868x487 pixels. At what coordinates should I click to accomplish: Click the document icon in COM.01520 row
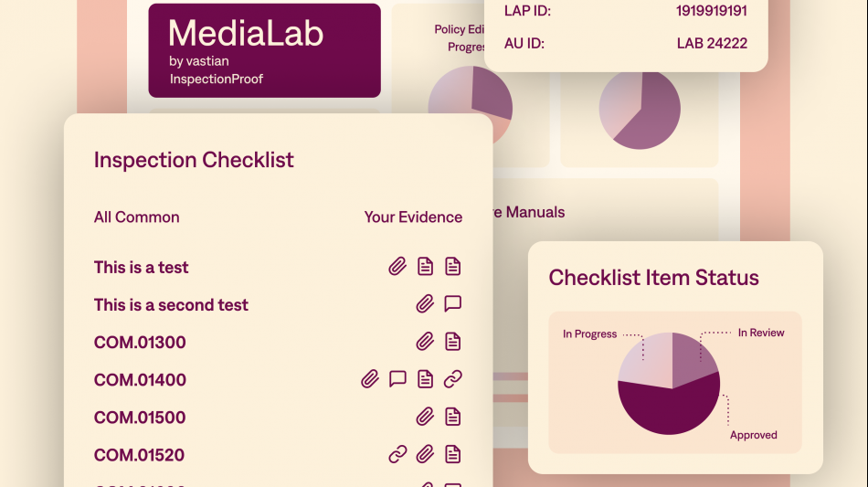pyautogui.click(x=453, y=454)
